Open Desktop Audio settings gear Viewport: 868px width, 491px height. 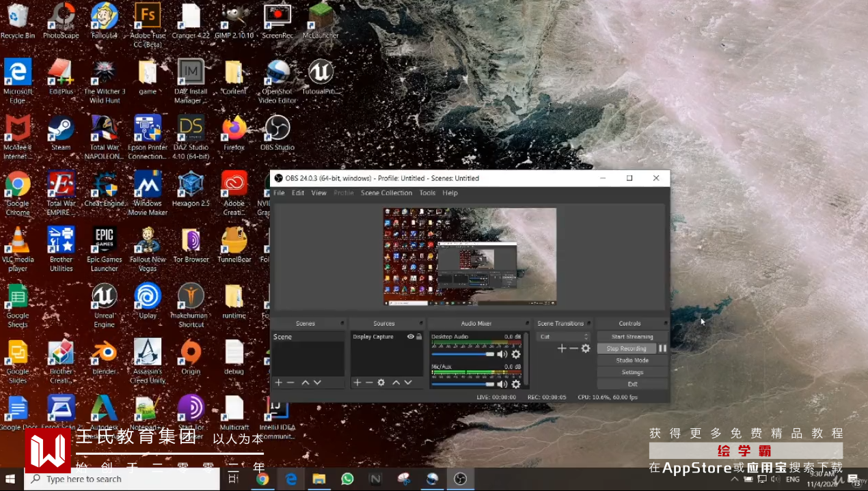pos(516,354)
